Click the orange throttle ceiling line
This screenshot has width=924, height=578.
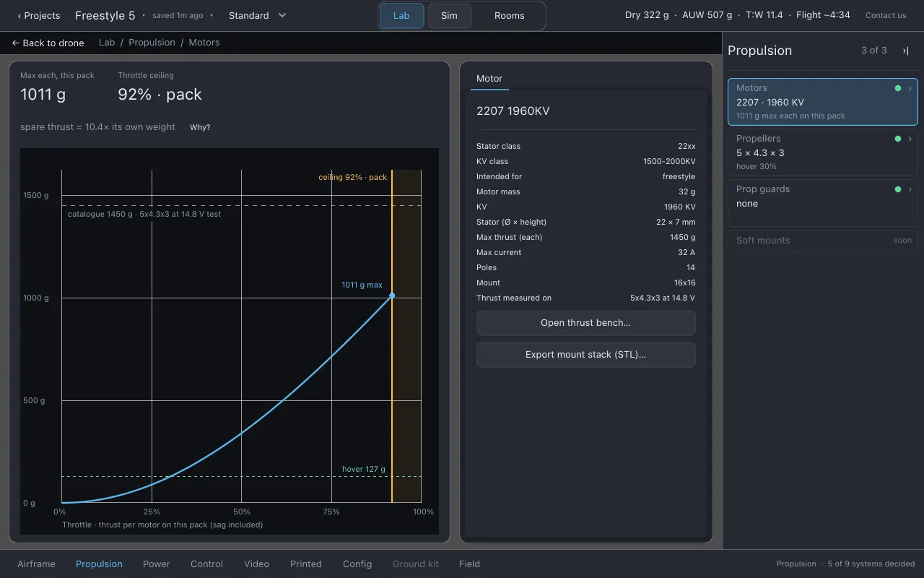pos(392,336)
